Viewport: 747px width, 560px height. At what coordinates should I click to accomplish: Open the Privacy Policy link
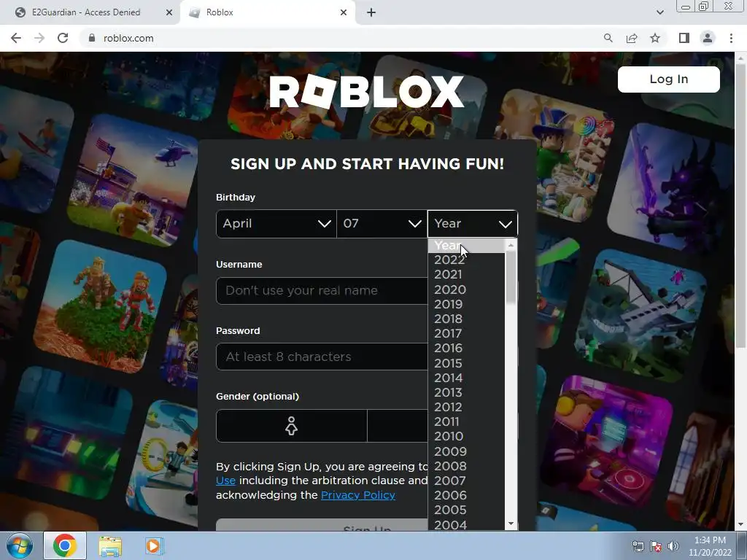[357, 495]
